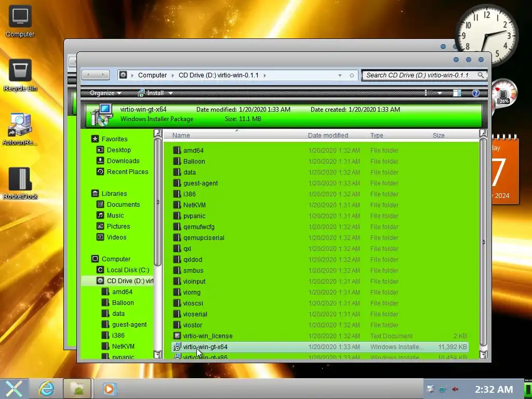The width and height of the screenshot is (532, 399).
Task: Click the analog clock desktop gadget
Action: (x=486, y=35)
